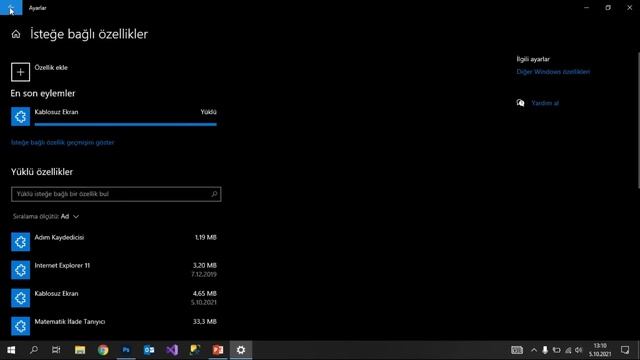The image size is (640, 360).
Task: Click the 7.12.2019 install date
Action: pos(204,275)
